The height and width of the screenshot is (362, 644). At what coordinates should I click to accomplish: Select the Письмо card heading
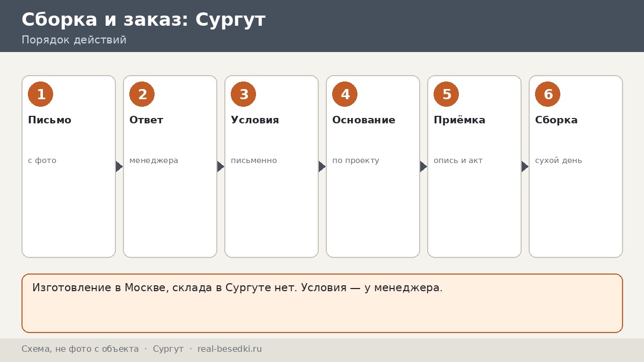(x=49, y=120)
